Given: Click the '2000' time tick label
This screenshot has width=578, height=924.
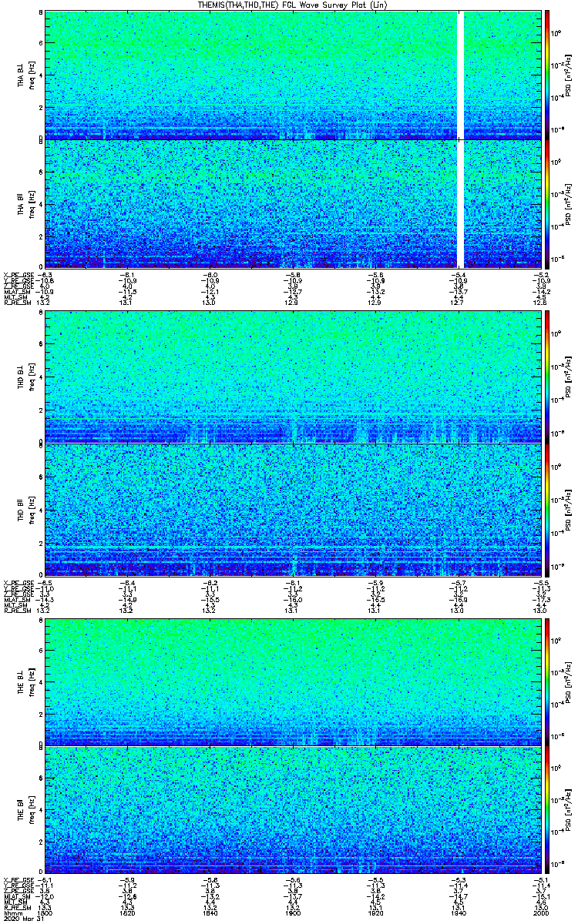Looking at the screenshot, I should (x=540, y=913).
